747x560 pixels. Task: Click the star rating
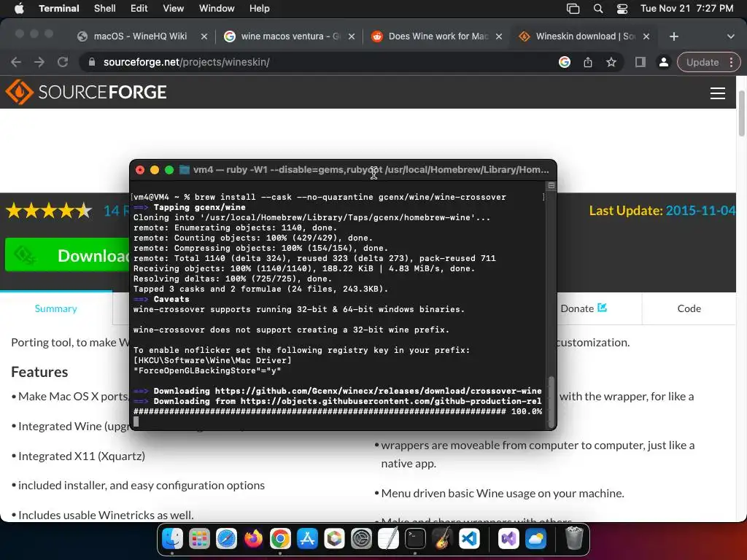(x=49, y=211)
